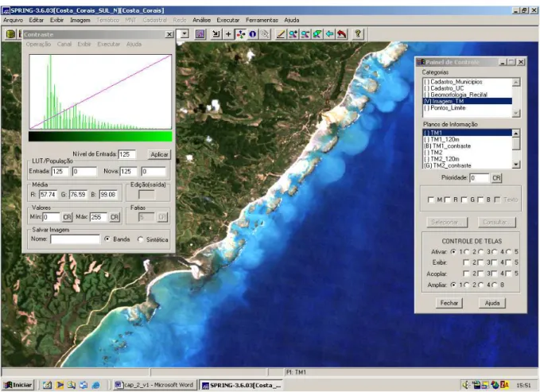Open the toolbar dropdown arrow
The height and width of the screenshot is (392, 540).
pos(185,34)
